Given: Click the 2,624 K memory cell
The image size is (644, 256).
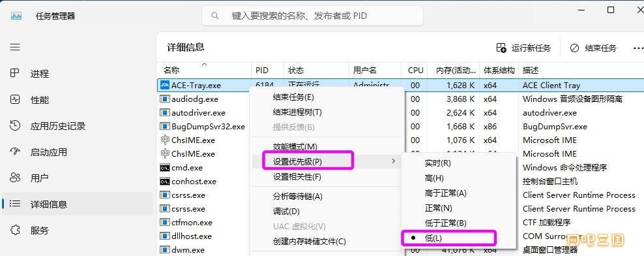Looking at the screenshot, I should click(x=460, y=112).
